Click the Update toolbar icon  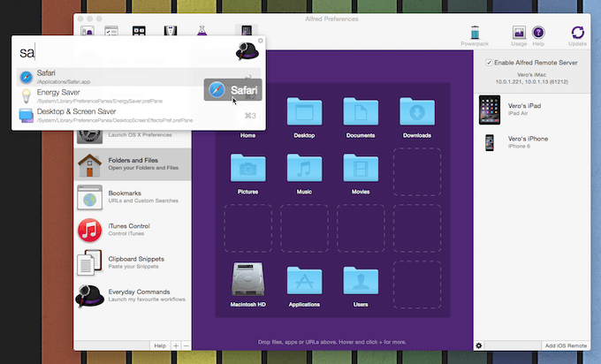pyautogui.click(x=577, y=34)
